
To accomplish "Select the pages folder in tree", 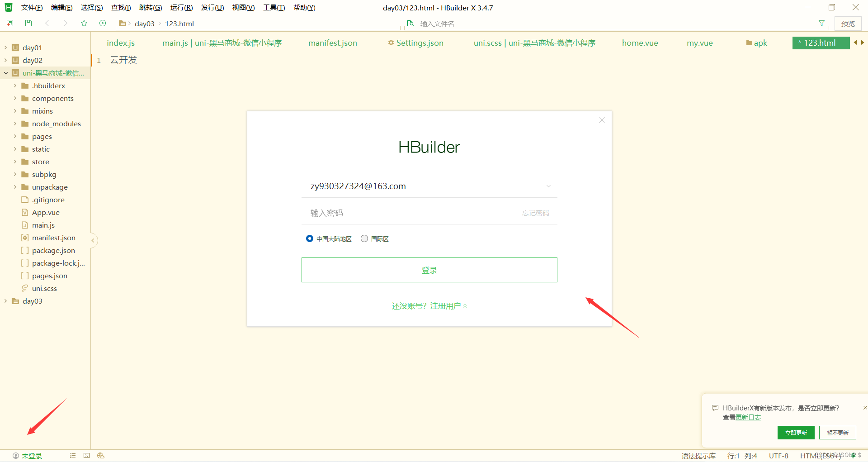I will [42, 136].
